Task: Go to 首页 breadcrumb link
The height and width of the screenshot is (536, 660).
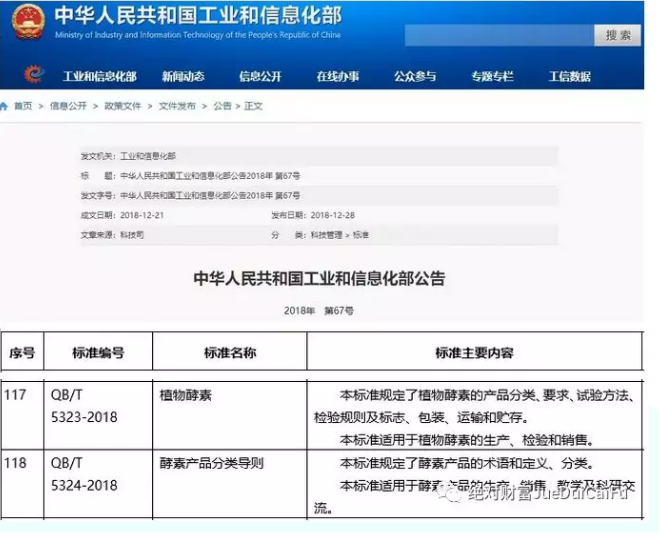Action: point(23,106)
